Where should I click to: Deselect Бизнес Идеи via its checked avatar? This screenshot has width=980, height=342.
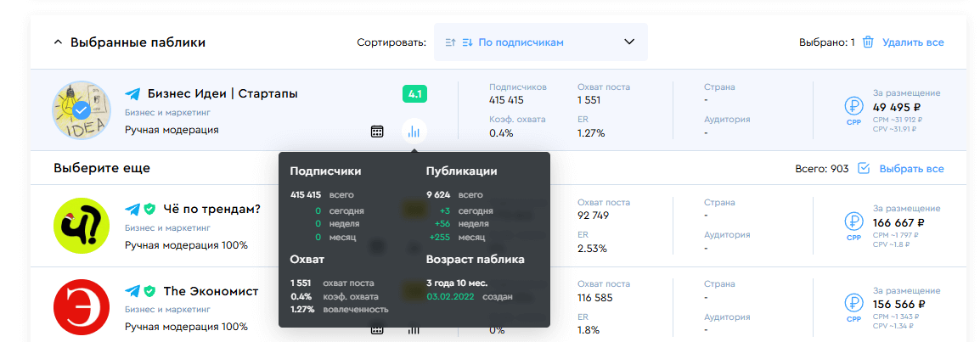click(82, 110)
